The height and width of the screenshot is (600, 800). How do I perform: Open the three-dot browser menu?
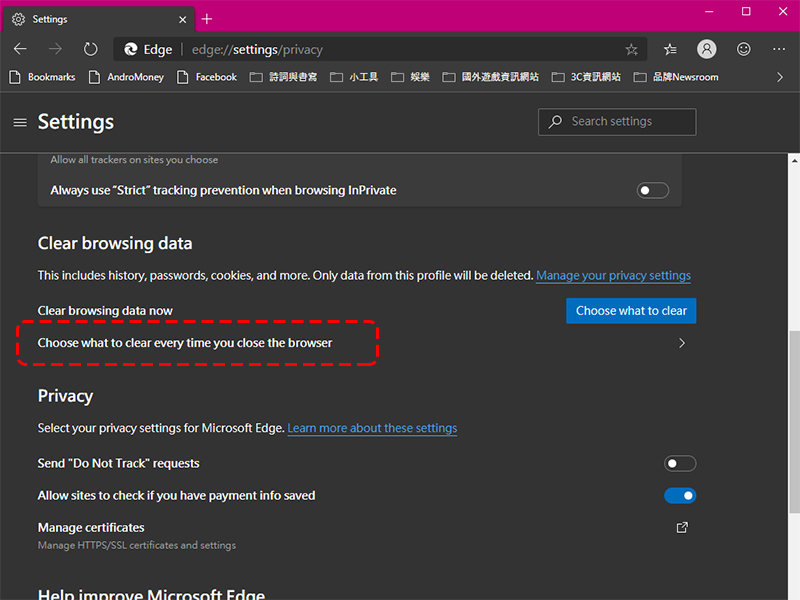pyautogui.click(x=779, y=49)
